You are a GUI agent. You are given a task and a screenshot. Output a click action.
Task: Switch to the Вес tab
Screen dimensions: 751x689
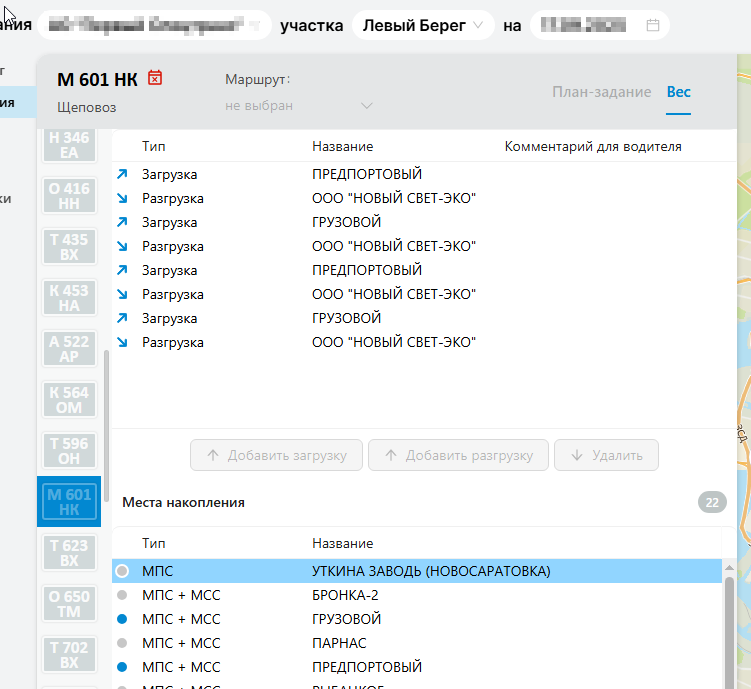point(678,92)
